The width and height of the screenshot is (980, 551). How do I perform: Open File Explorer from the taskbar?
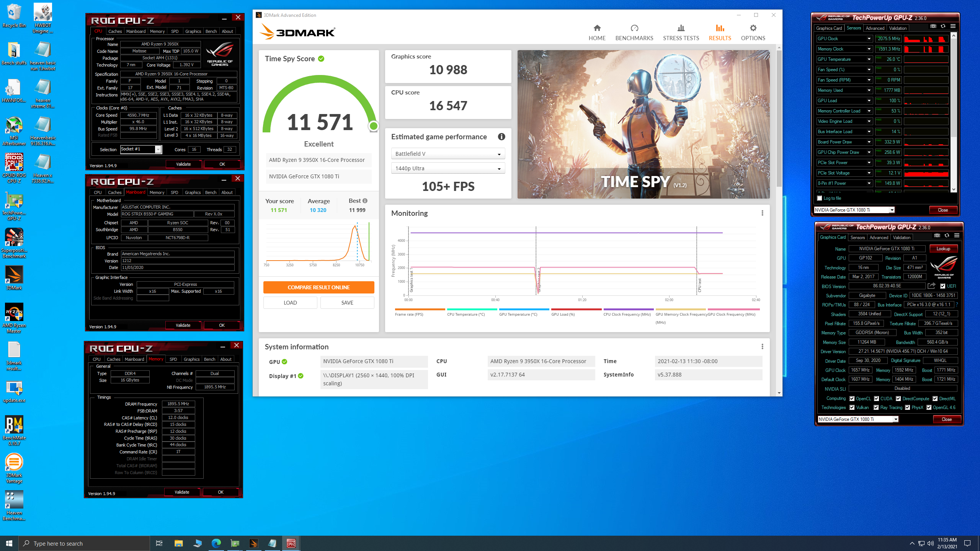click(x=178, y=543)
